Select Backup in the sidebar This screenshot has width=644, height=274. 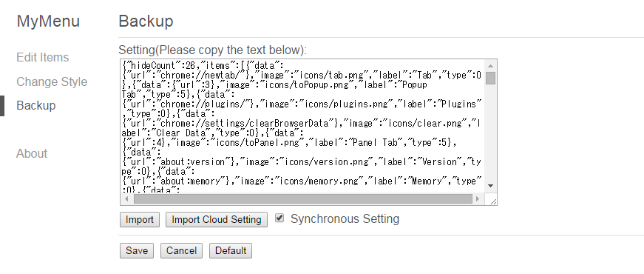[x=35, y=105]
